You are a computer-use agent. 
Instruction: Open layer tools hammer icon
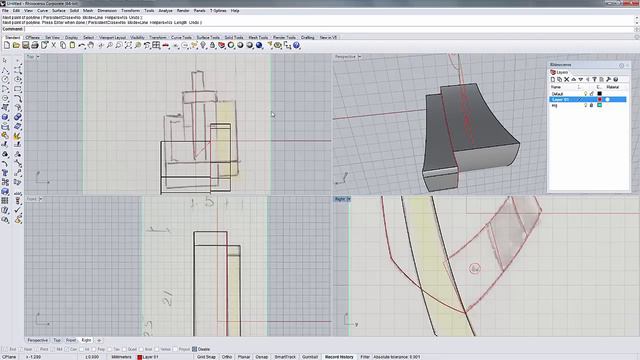[609, 80]
